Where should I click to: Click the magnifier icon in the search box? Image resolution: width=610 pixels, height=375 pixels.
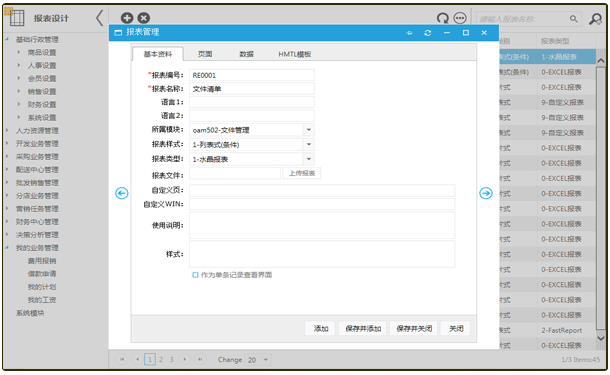point(573,19)
